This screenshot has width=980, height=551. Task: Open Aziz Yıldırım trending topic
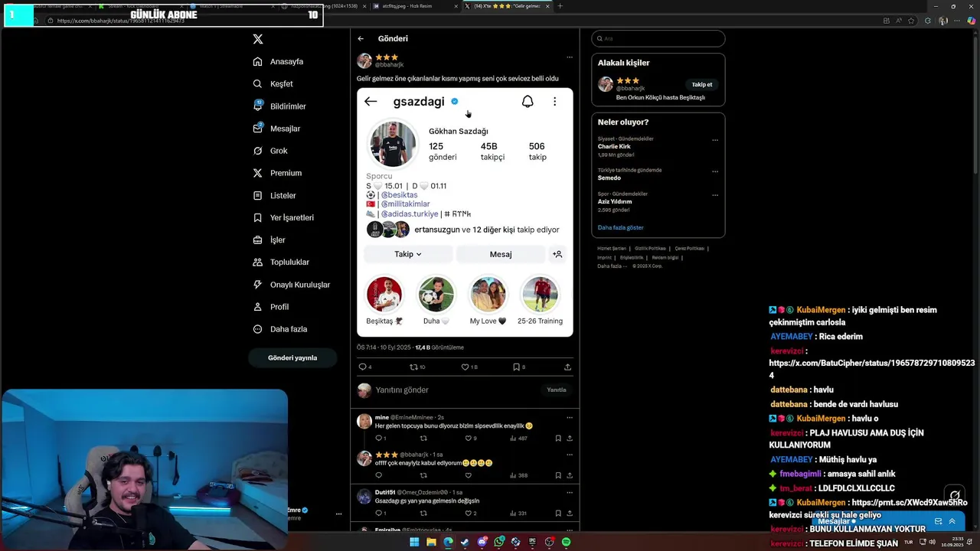pyautogui.click(x=615, y=202)
